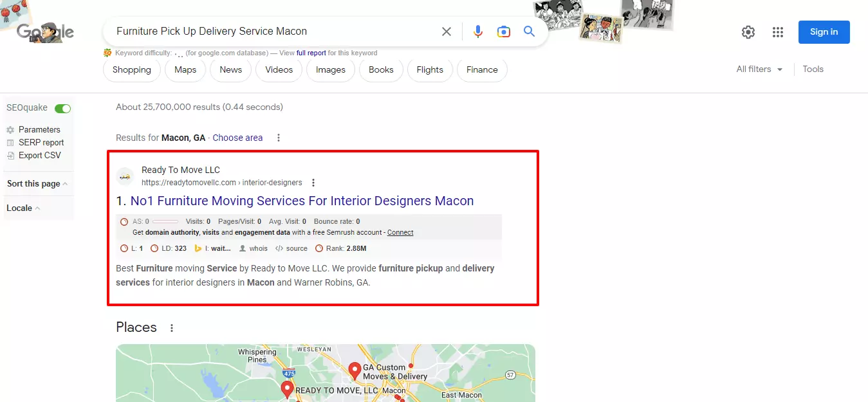Toggle the SEOquake switch off
Viewport: 868px width, 402px height.
pos(62,109)
